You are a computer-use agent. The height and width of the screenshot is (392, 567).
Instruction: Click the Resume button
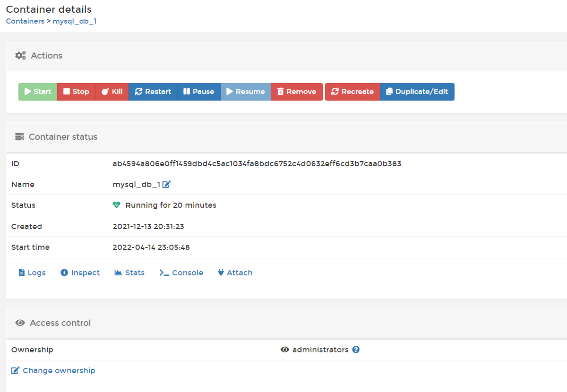[x=246, y=92]
